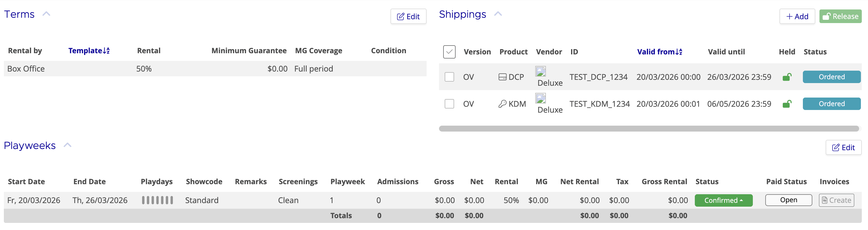Viewport: 868px width, 230px height.
Task: Check the checkbox on the TEST_KDM_1234 row
Action: pyautogui.click(x=449, y=103)
